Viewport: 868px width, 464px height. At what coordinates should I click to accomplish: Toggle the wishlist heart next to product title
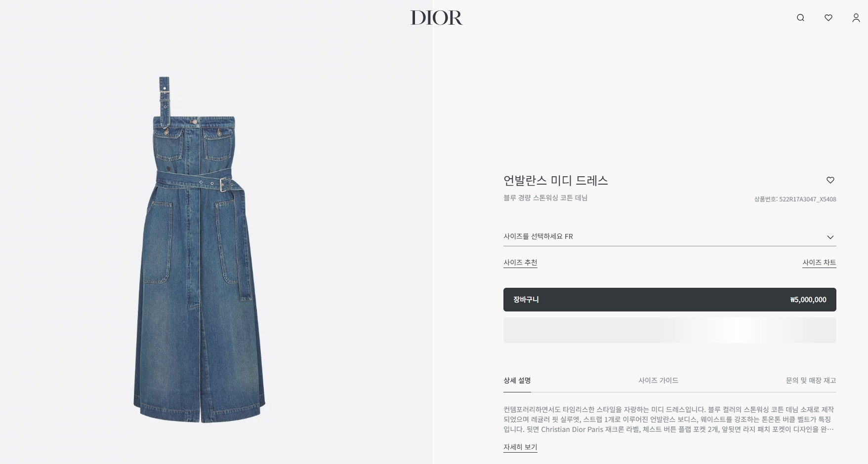tap(830, 180)
